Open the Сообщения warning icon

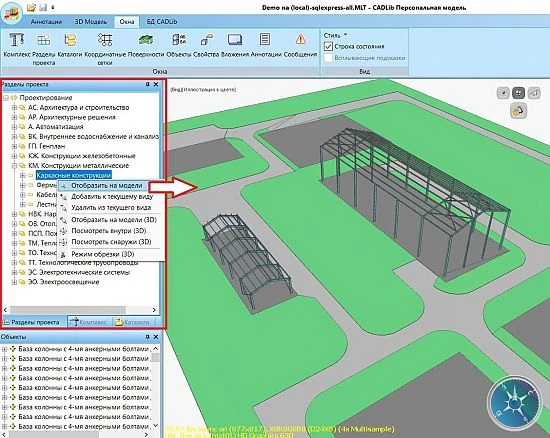pyautogui.click(x=301, y=39)
